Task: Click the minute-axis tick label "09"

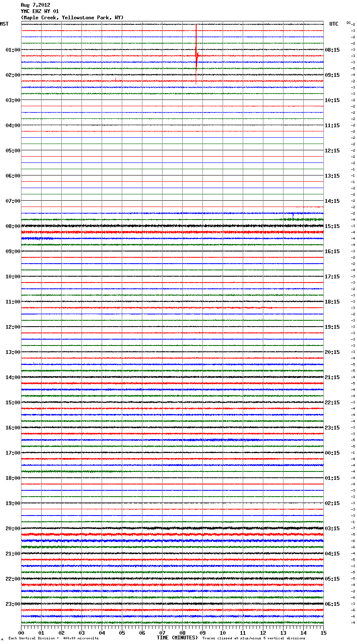Action: (x=202, y=633)
